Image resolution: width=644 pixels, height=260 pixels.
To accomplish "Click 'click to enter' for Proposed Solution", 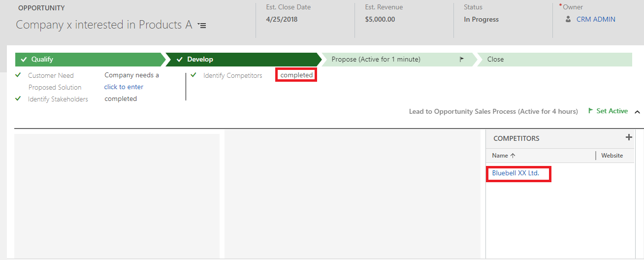I will pos(124,87).
